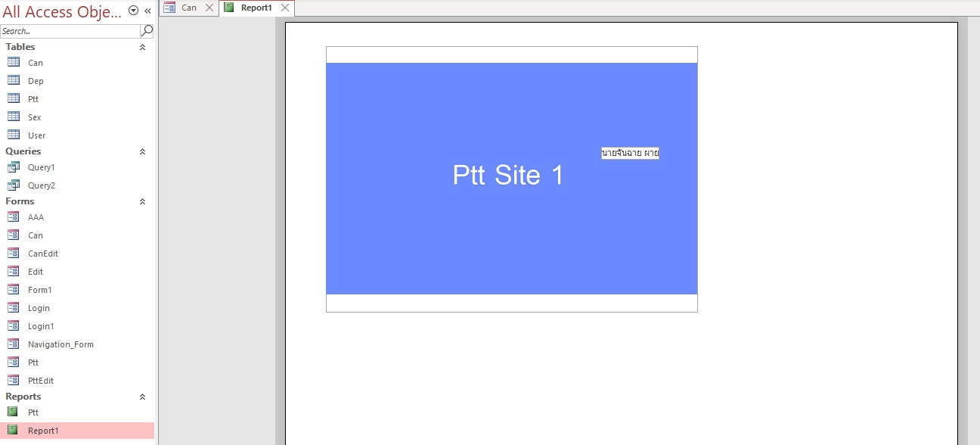Close the Can tab

(x=209, y=8)
